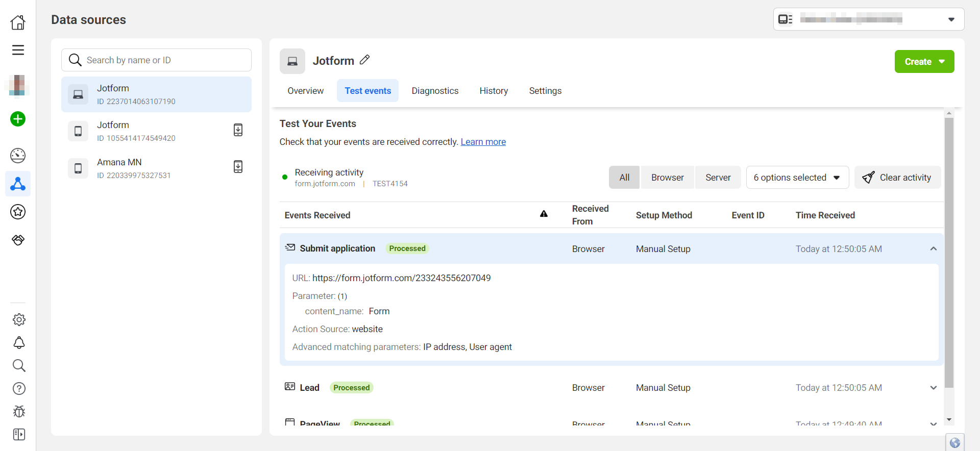The height and width of the screenshot is (451, 980).
Task: Follow the Learn more link
Action: (x=483, y=142)
